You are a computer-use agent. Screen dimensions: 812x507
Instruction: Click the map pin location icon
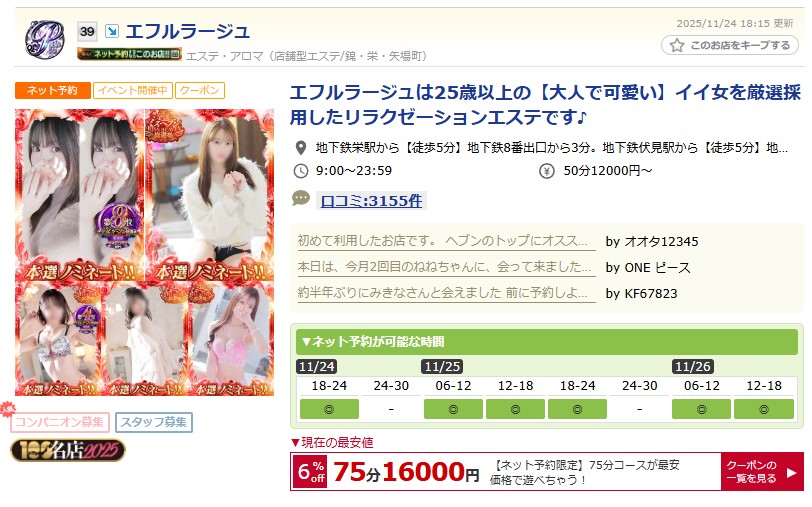tap(300, 148)
